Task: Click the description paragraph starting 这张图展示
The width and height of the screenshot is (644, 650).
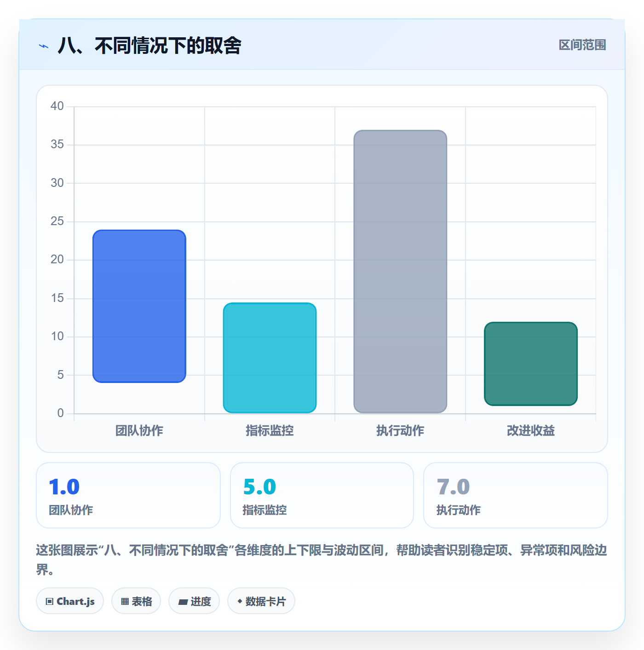Action: click(322, 560)
